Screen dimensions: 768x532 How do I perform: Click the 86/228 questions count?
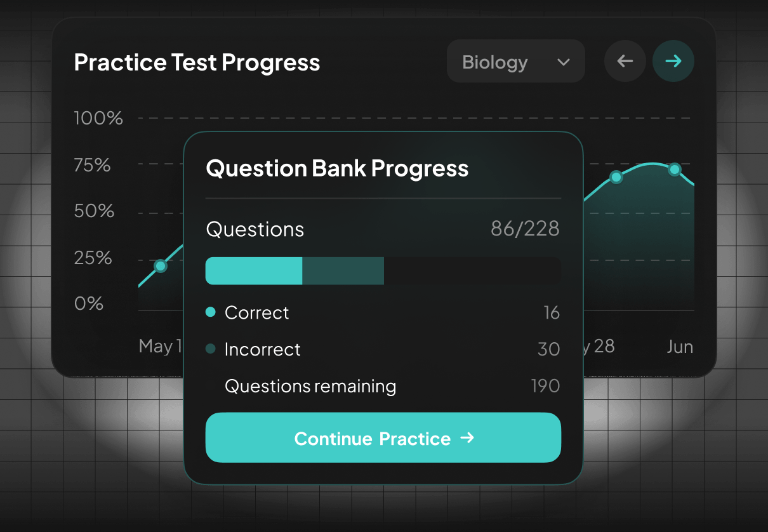pyautogui.click(x=525, y=229)
